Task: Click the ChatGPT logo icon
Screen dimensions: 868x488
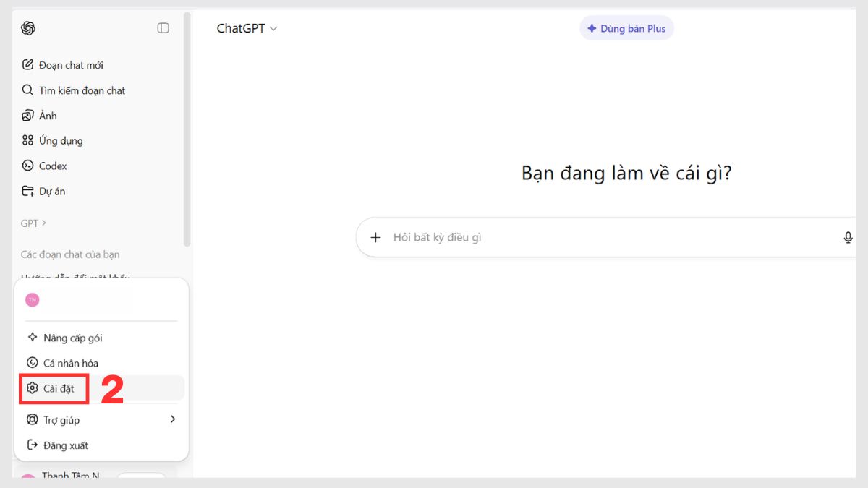Action: (x=27, y=27)
